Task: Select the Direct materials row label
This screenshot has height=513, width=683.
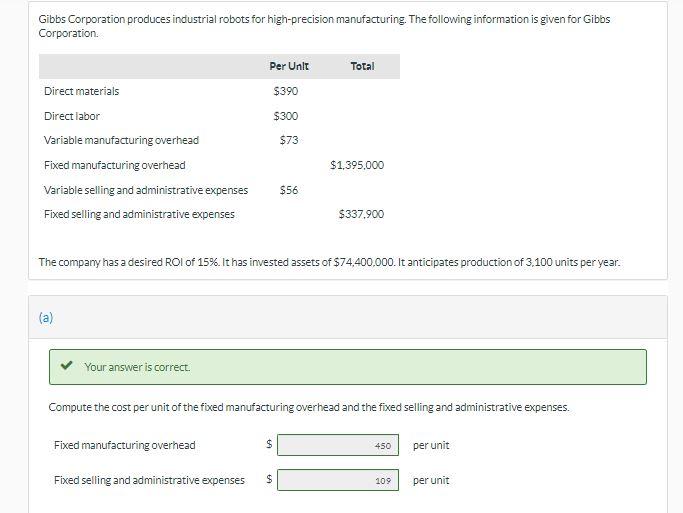Action: [x=81, y=91]
